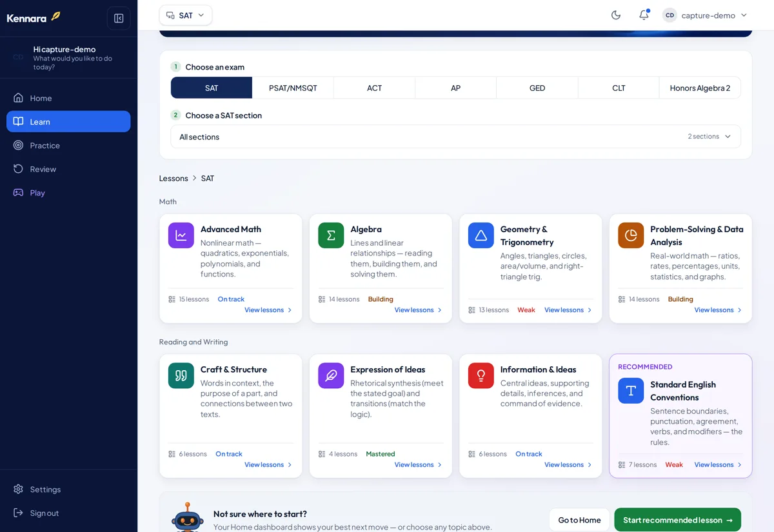
Task: Open Learn in sidebar
Action: coord(68,121)
